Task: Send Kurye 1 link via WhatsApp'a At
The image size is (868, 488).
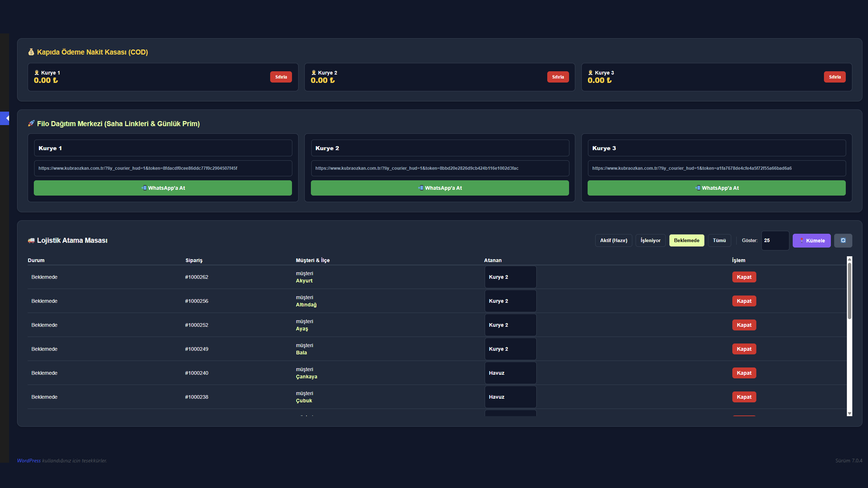Action: pyautogui.click(x=163, y=188)
